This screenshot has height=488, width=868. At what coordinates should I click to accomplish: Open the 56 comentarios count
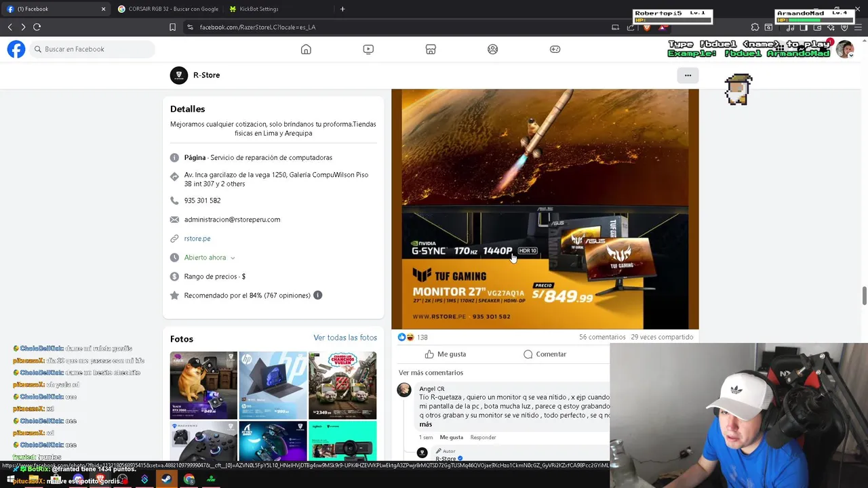602,337
